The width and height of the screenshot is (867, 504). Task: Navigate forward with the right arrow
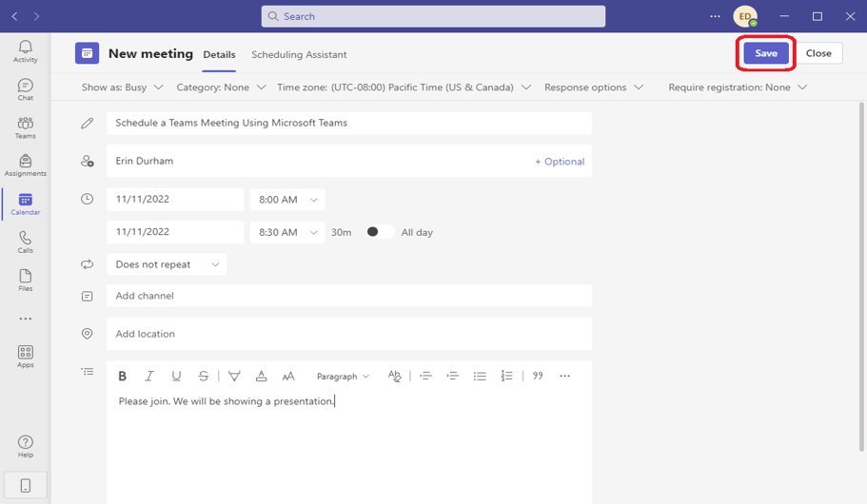(36, 16)
